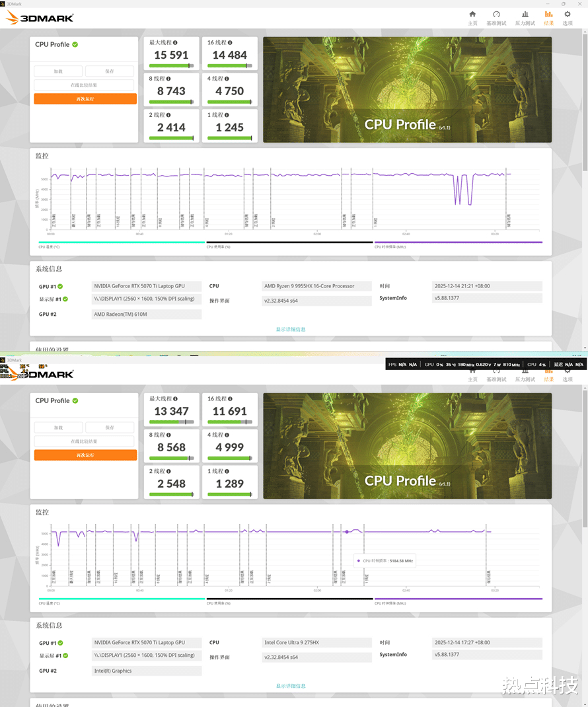The width and height of the screenshot is (588, 707).
Task: Open info icon beside 1 线程 score 1 289
Action: click(227, 471)
